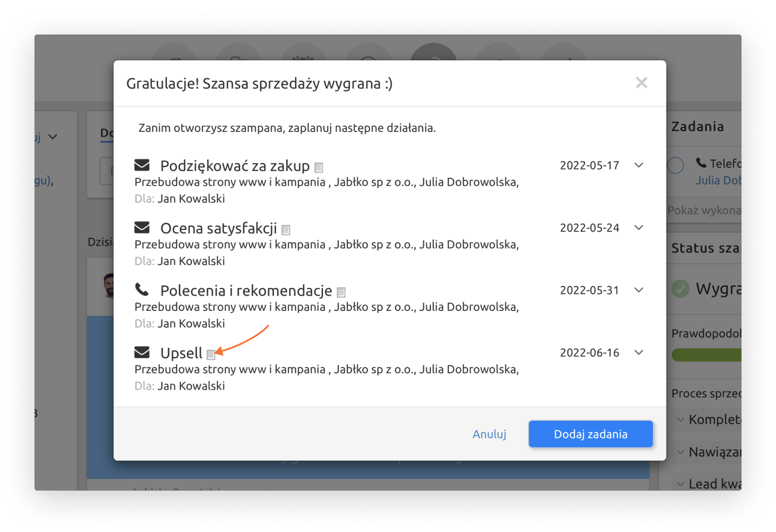Click Anuluj link

[x=489, y=434]
